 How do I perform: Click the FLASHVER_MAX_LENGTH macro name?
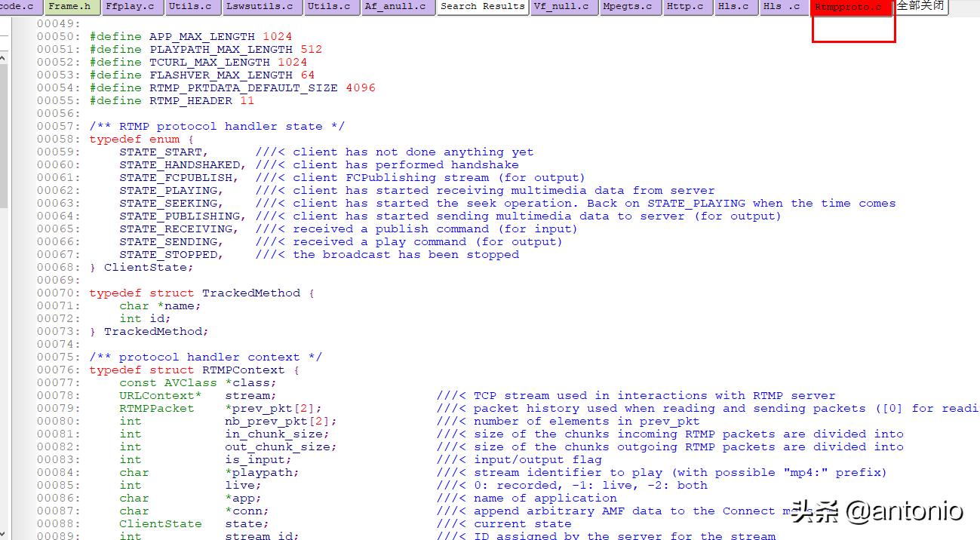click(221, 75)
